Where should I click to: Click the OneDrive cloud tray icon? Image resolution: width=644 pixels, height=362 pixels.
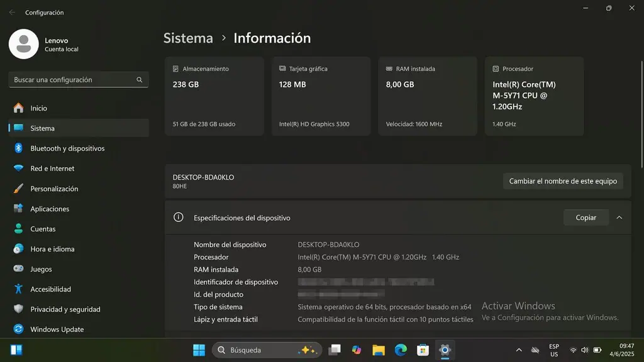535,350
